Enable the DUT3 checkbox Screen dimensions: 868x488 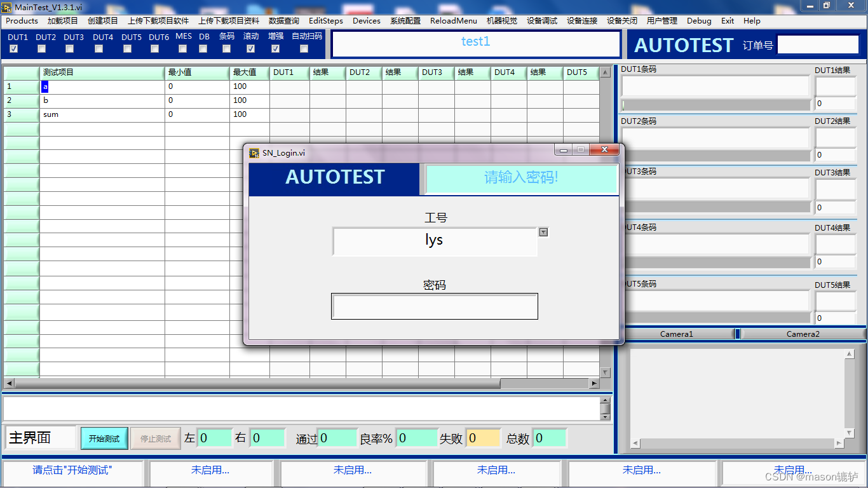click(x=70, y=49)
